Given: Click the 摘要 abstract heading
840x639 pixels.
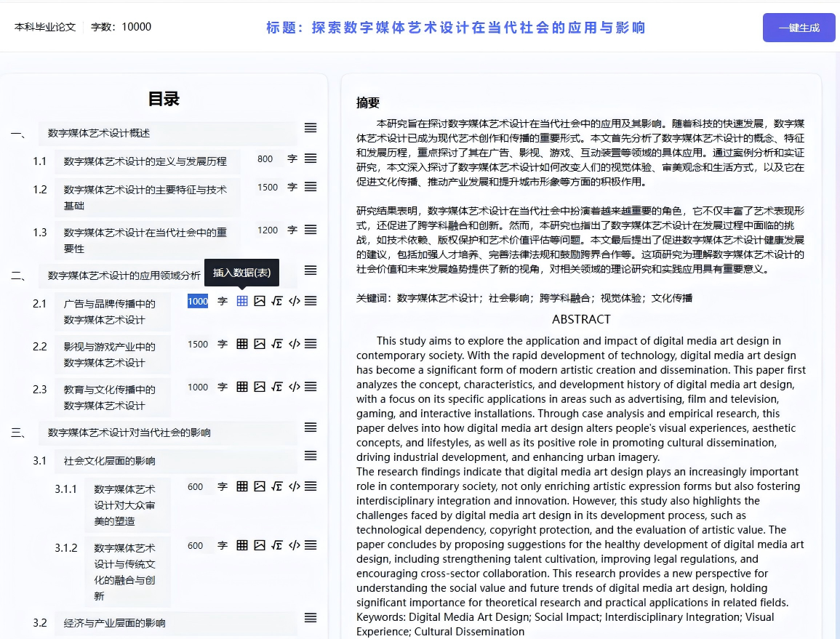Looking at the screenshot, I should (368, 103).
